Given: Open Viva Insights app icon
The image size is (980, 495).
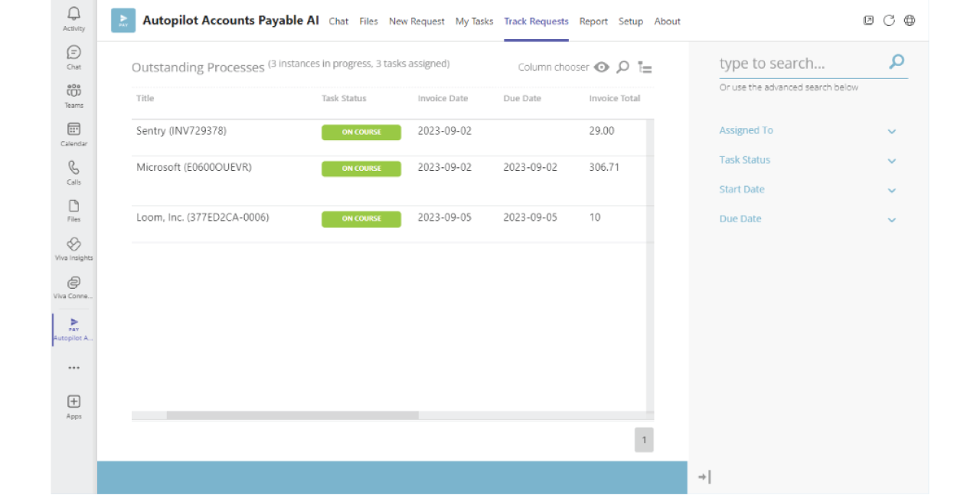Looking at the screenshot, I should (x=73, y=244).
